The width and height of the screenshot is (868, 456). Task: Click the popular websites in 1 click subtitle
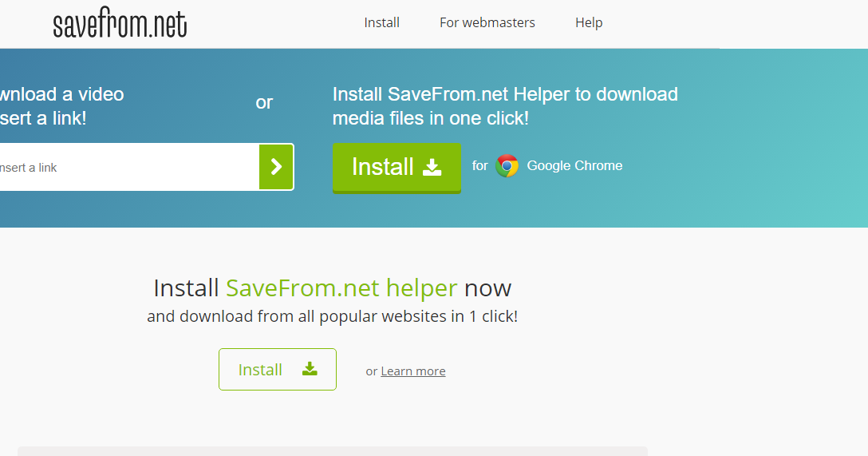click(x=332, y=316)
